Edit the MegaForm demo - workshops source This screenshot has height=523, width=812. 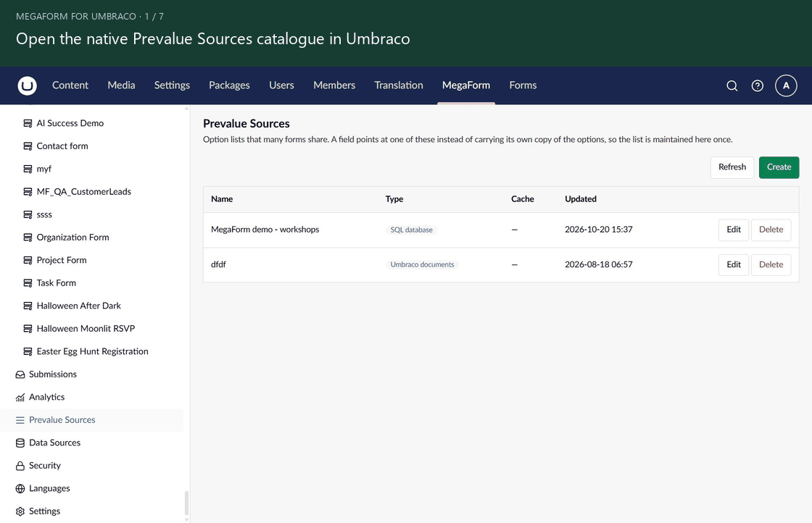pyautogui.click(x=733, y=230)
